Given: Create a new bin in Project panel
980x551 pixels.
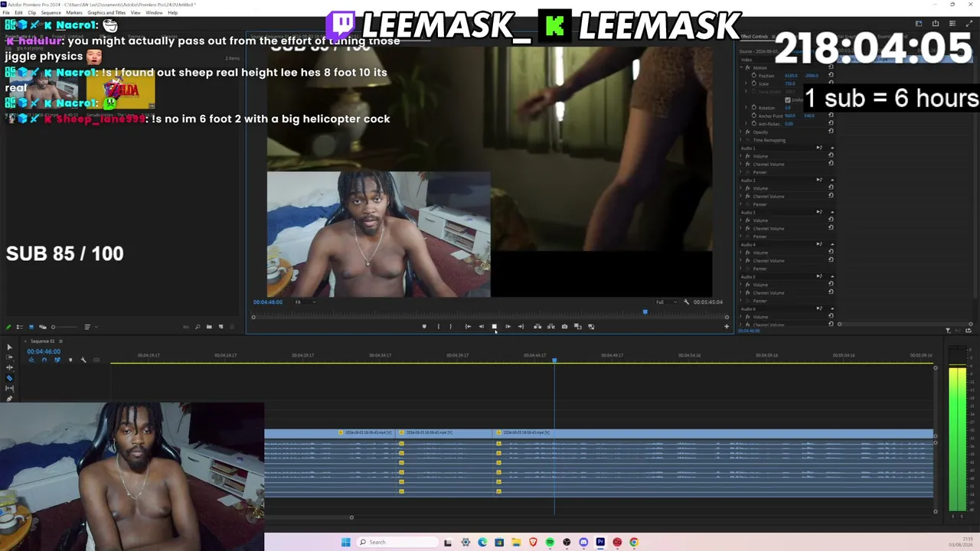Looking at the screenshot, I should [209, 328].
